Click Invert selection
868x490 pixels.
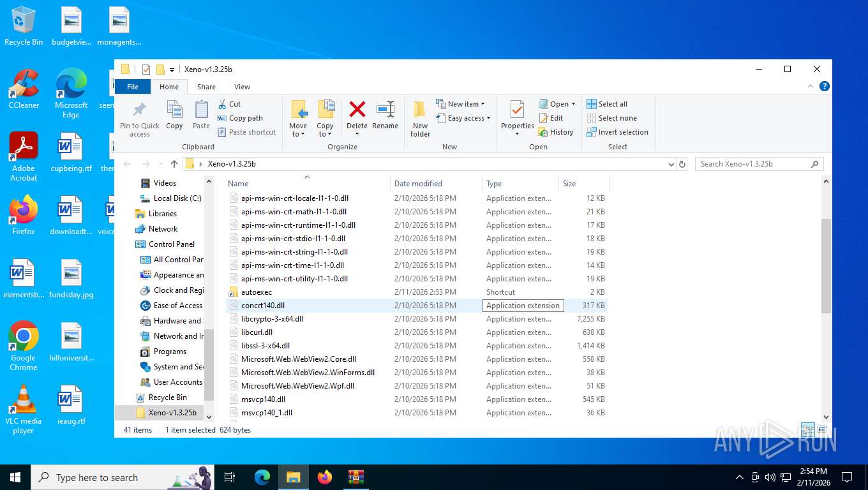tap(617, 132)
